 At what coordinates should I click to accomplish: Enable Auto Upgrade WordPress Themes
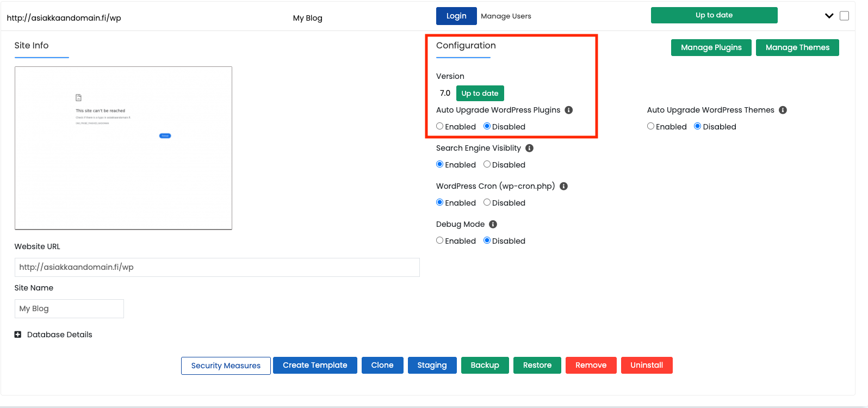(651, 126)
